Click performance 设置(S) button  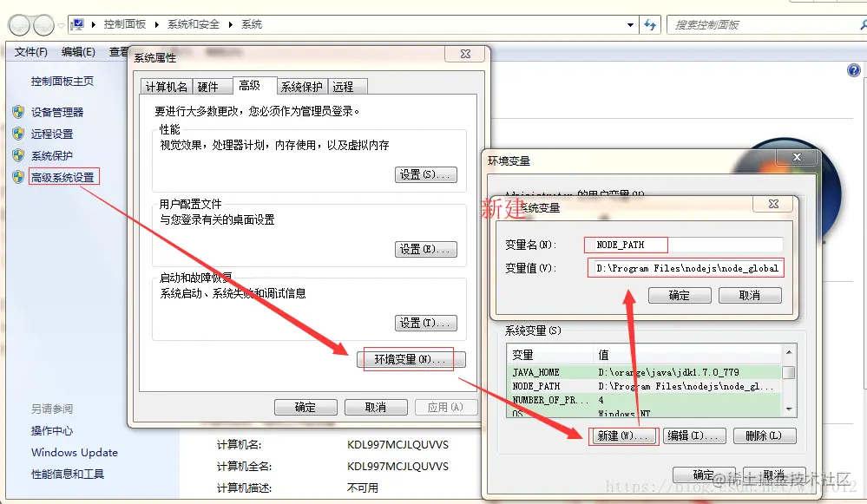(x=426, y=174)
